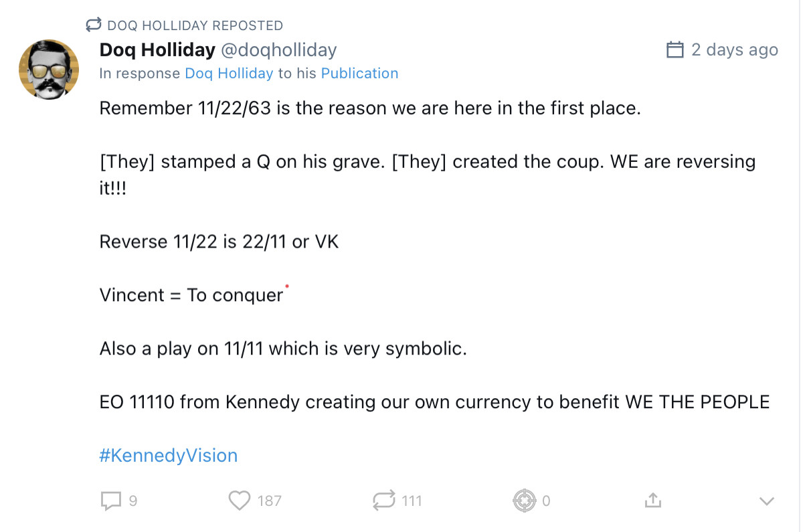The height and width of the screenshot is (532, 805).
Task: Click the post's first line mentioning 11/22/63
Action: (x=370, y=108)
